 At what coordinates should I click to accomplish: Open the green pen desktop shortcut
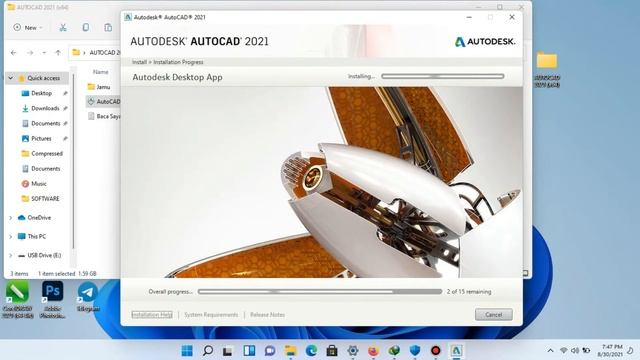pyautogui.click(x=17, y=300)
